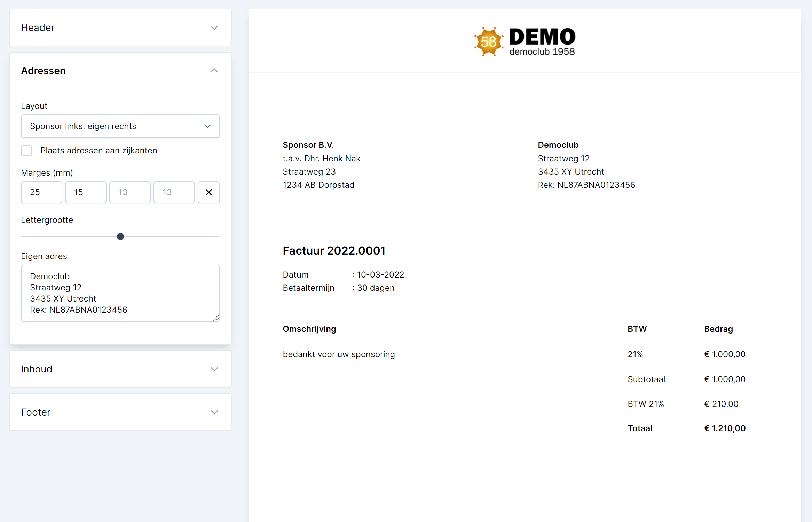Viewport: 812px width, 522px height.
Task: Click the clear margins X icon
Action: click(210, 192)
